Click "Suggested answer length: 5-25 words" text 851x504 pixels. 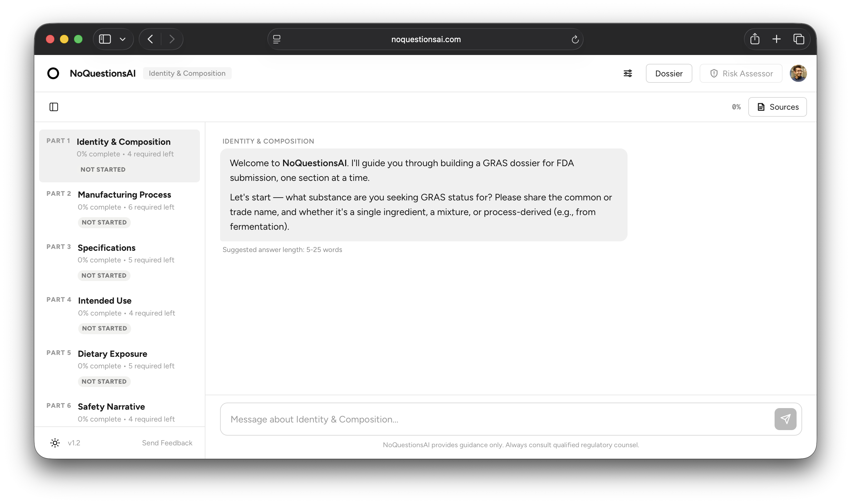(282, 249)
